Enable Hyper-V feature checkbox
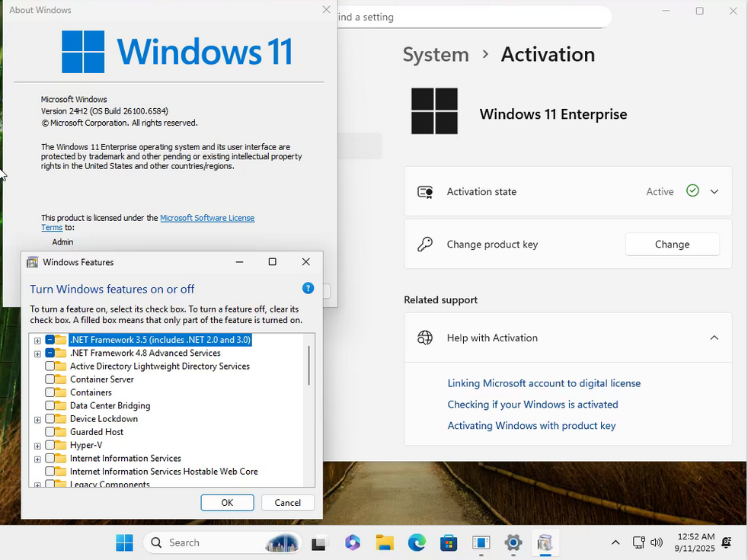This screenshot has height=560, width=748. (x=50, y=445)
